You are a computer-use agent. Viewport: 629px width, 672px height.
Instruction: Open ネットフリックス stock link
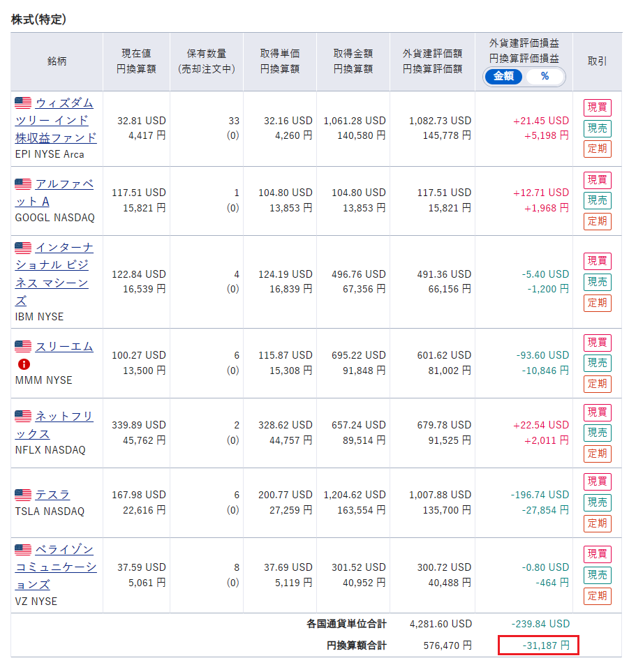pyautogui.click(x=54, y=425)
